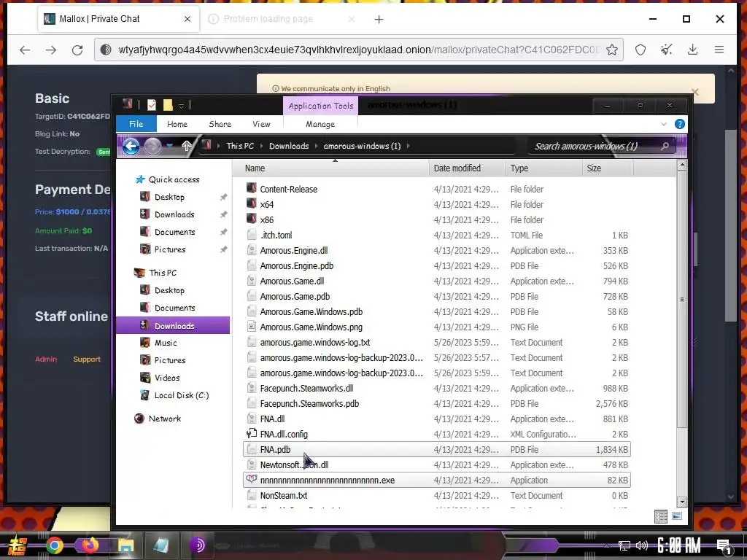Screen dimensions: 747x560
Task: Open browser downloads arrow icon
Action: point(693,50)
